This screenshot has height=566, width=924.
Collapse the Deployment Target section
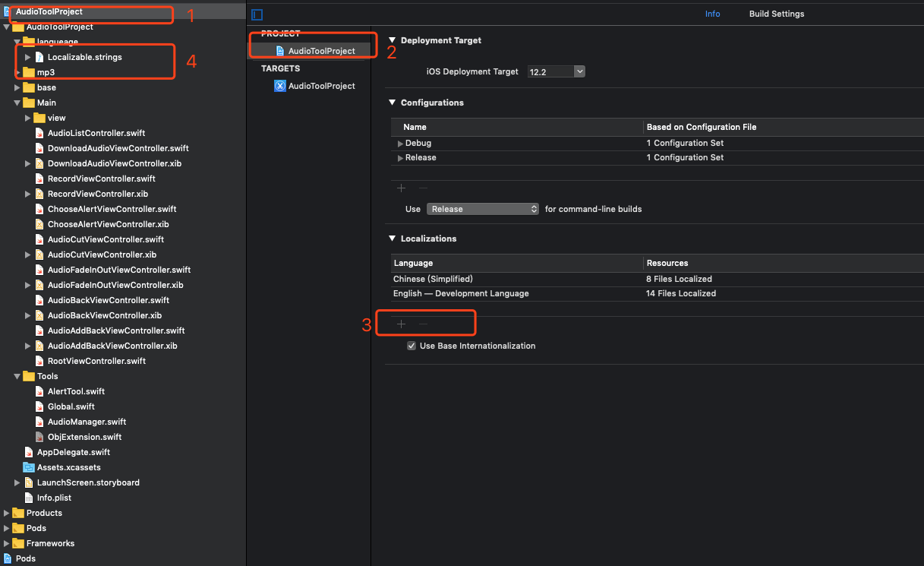pyautogui.click(x=393, y=40)
